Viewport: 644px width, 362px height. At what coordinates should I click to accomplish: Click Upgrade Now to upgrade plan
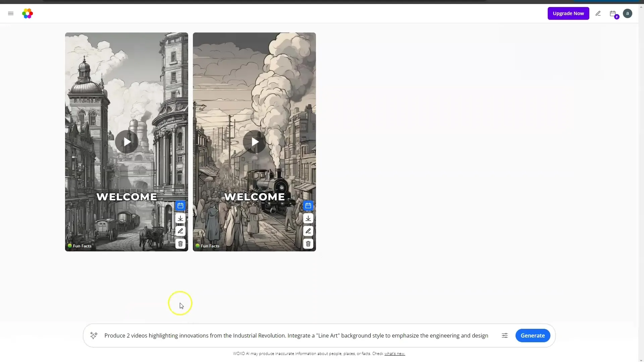(x=569, y=13)
